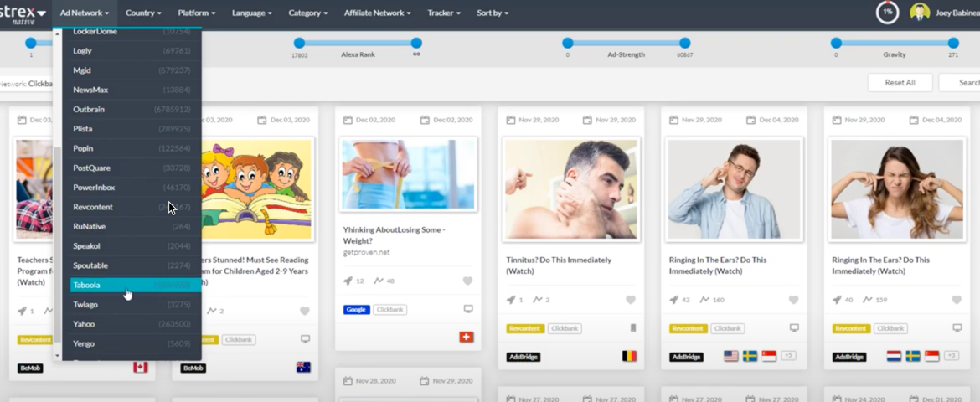Open Joey Babineau profile avatar
The image size is (980, 402).
point(920,13)
